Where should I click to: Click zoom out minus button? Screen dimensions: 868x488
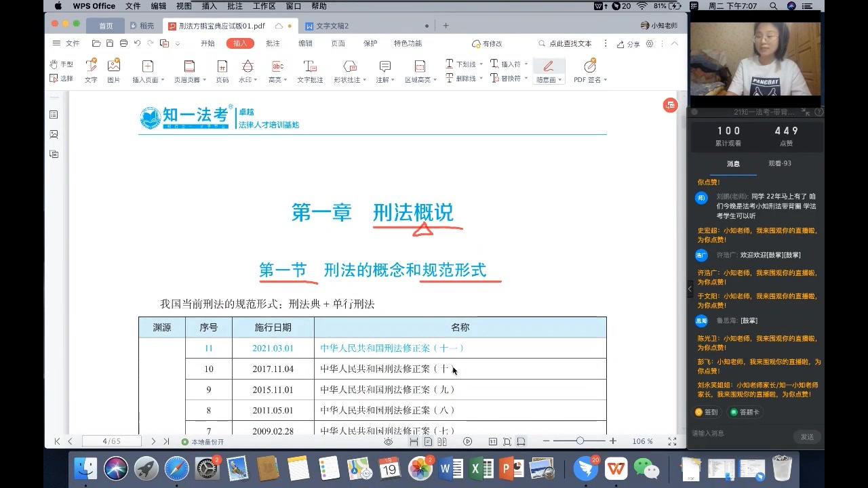546,441
